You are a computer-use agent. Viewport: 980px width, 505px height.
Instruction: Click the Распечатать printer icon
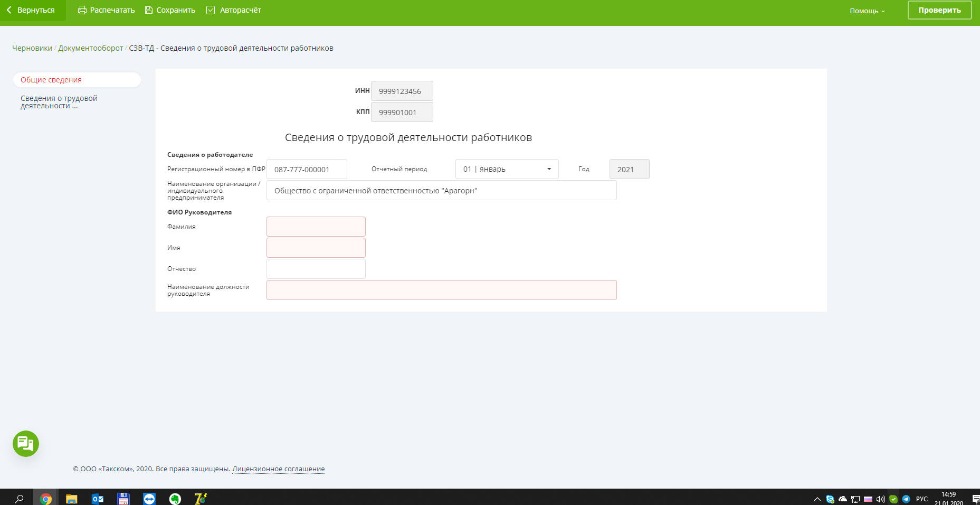(82, 10)
